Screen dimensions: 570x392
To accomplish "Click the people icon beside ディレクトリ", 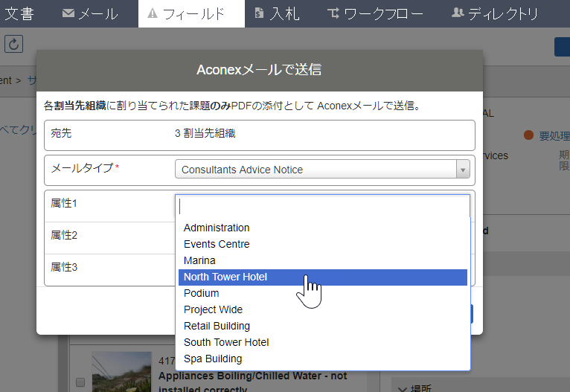I will [458, 13].
